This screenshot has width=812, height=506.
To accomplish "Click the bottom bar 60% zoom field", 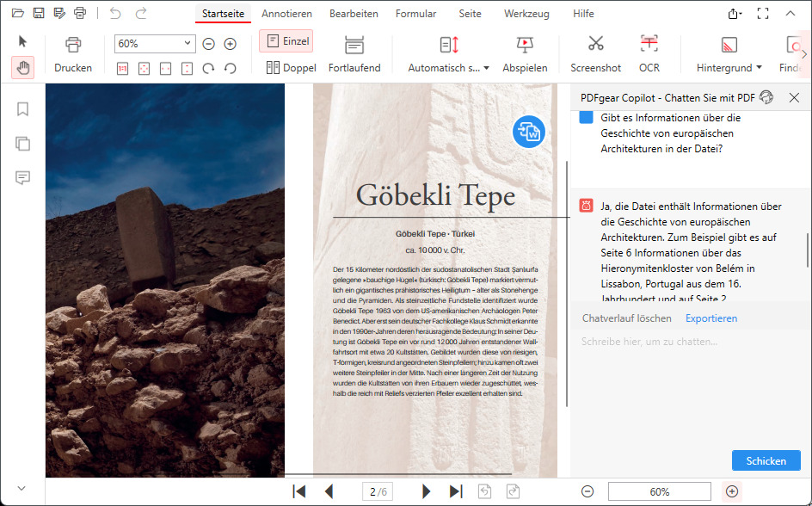I will 659,491.
